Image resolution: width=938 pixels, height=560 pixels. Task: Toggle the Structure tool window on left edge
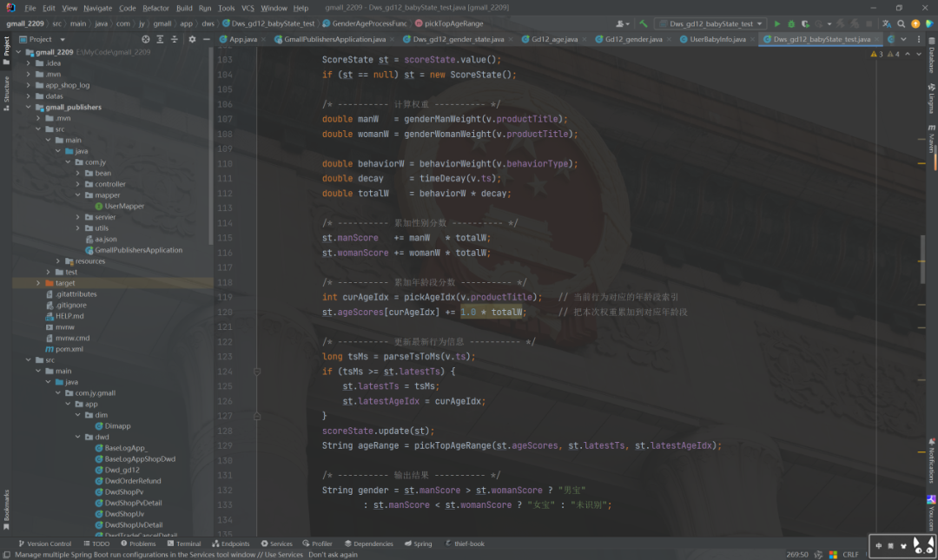(x=6, y=90)
